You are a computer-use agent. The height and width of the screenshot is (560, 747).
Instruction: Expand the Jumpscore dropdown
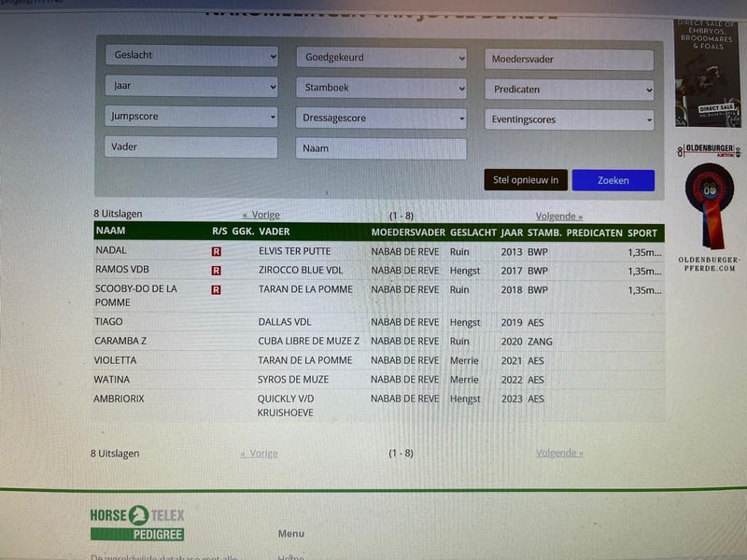click(x=191, y=118)
